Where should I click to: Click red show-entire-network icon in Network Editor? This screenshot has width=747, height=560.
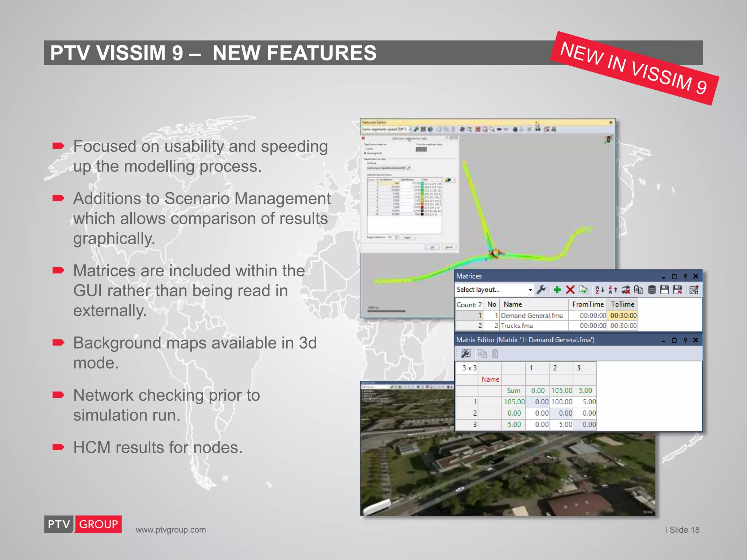point(478,129)
